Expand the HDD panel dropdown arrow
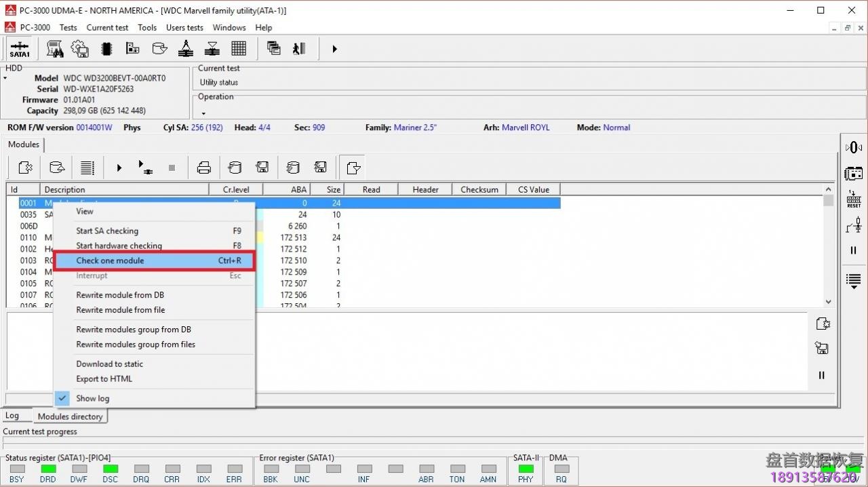 click(x=5, y=79)
